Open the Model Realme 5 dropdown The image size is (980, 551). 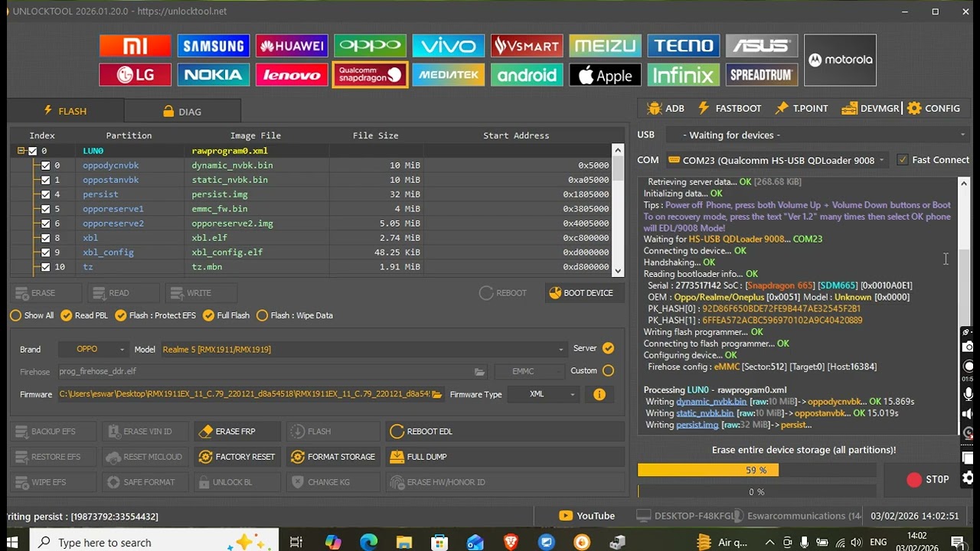coord(363,349)
